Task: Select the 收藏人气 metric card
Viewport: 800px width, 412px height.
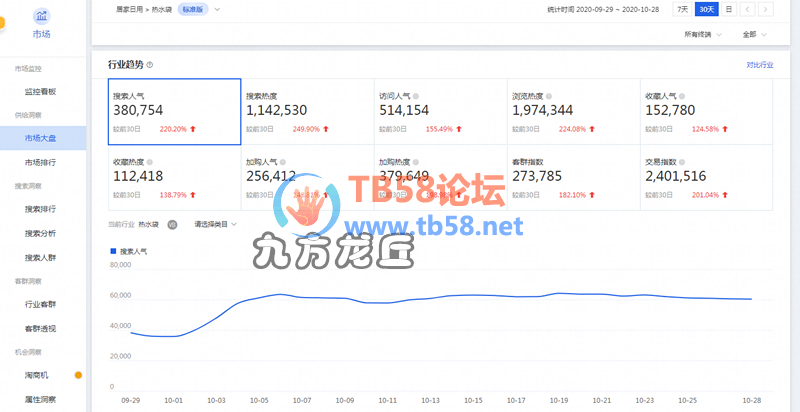Action: point(707,112)
